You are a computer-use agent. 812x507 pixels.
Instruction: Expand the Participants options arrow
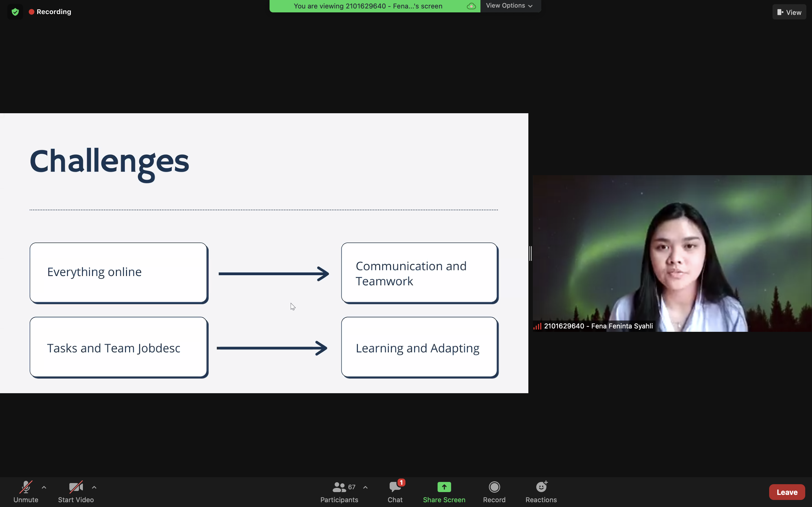(x=365, y=487)
